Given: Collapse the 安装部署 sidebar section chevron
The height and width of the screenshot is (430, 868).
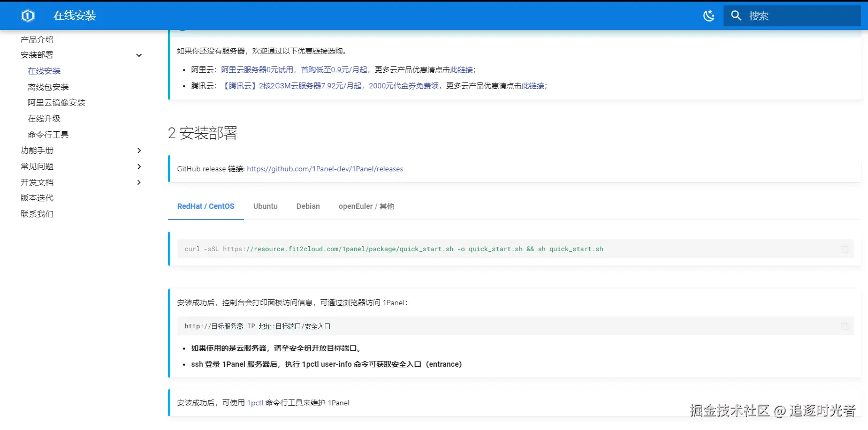Looking at the screenshot, I should (139, 55).
